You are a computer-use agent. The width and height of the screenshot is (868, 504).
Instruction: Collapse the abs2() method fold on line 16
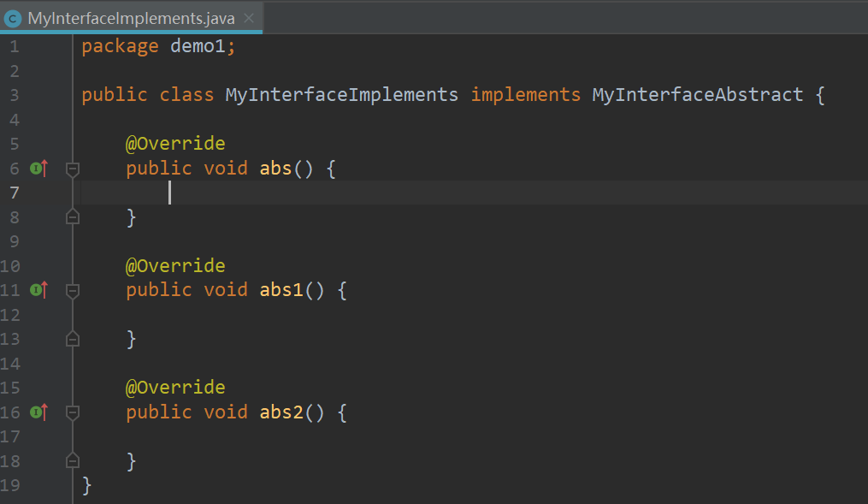(x=73, y=412)
